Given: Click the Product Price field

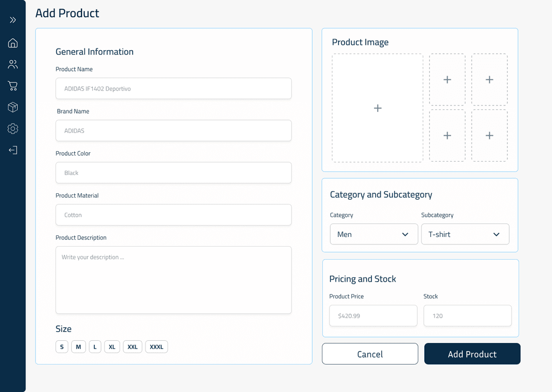Looking at the screenshot, I should click(373, 316).
